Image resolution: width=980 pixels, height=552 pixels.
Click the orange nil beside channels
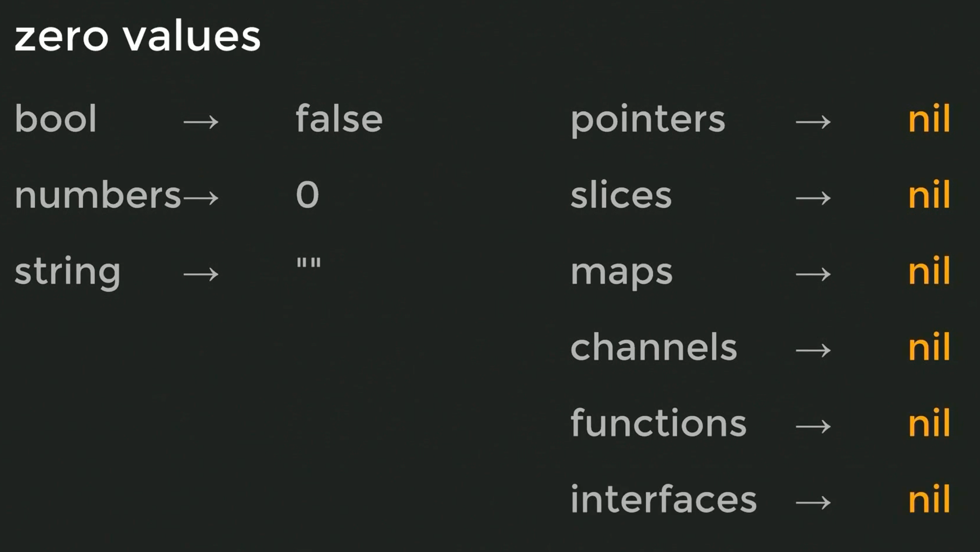coord(929,347)
